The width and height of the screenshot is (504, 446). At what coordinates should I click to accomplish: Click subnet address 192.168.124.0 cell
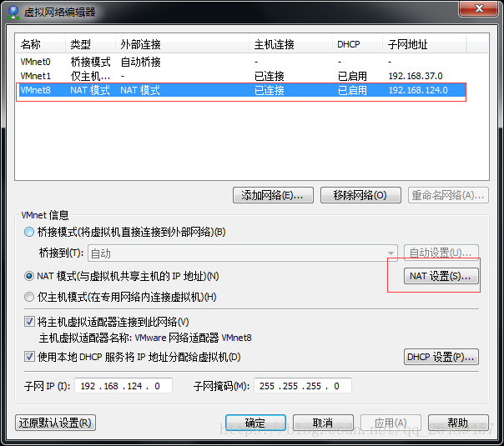[x=418, y=90]
